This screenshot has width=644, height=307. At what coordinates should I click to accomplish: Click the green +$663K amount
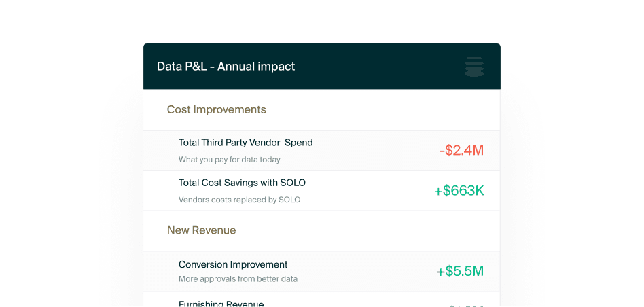(x=459, y=191)
